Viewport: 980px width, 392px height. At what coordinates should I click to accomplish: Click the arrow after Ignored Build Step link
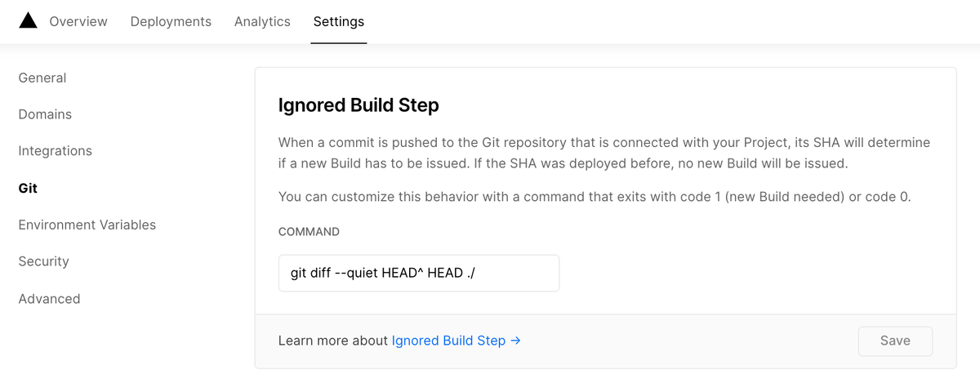(x=515, y=341)
